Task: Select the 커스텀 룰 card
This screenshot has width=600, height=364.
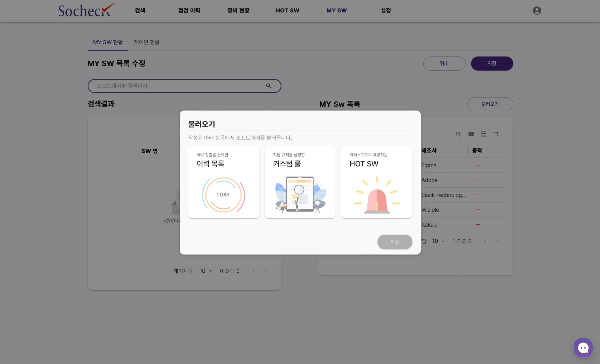Action: (300, 182)
